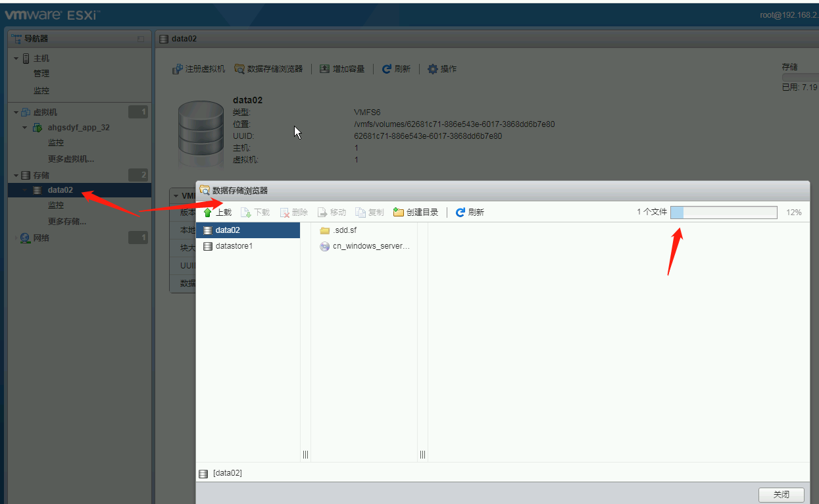819x504 pixels.
Task: Click the increase capacity icon
Action: 325,68
